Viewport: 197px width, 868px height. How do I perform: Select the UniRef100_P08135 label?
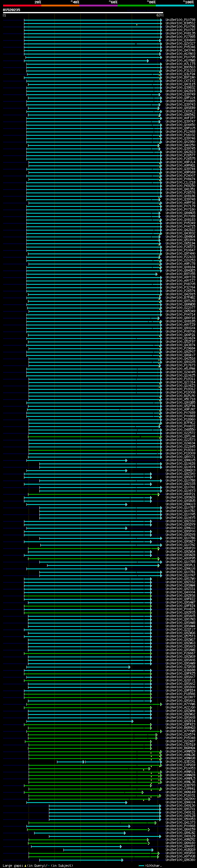tap(180, 33)
